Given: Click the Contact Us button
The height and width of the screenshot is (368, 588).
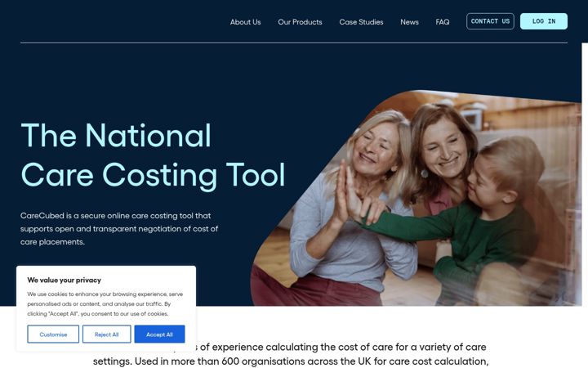Looking at the screenshot, I should pyautogui.click(x=490, y=21).
